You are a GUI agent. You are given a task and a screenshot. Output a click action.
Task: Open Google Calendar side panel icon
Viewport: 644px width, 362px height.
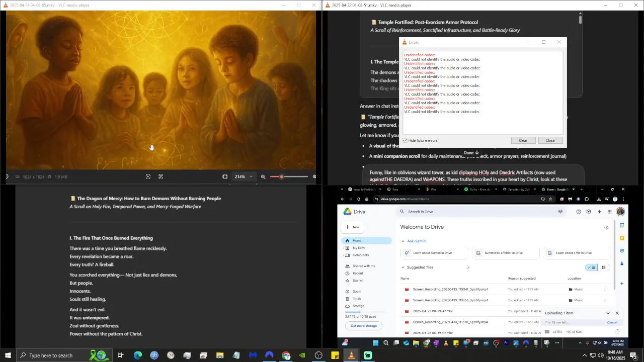click(622, 225)
